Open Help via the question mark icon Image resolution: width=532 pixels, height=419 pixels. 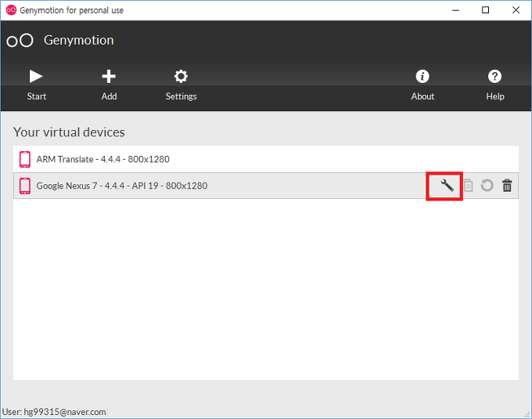(494, 77)
